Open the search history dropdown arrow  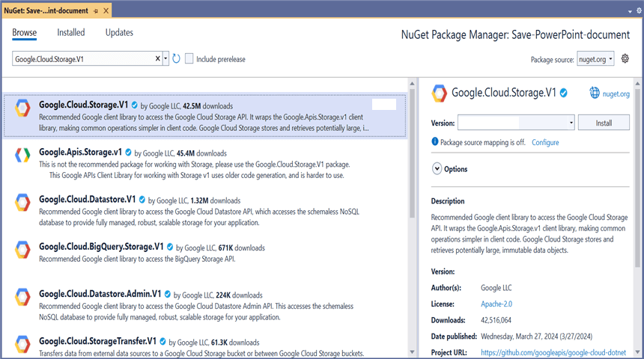[x=165, y=58]
